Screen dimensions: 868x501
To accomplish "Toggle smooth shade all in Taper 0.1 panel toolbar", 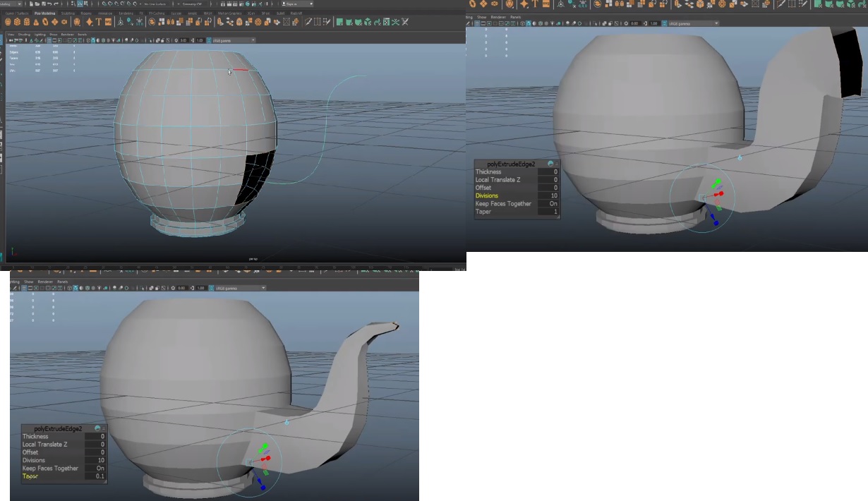I will 74,288.
